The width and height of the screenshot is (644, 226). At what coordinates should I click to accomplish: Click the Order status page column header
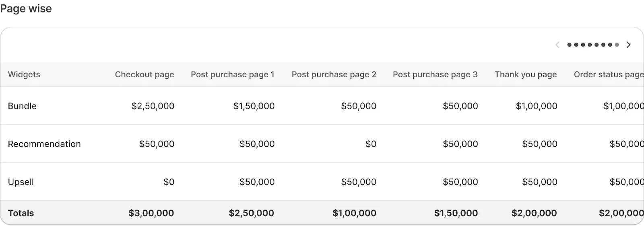(x=608, y=74)
